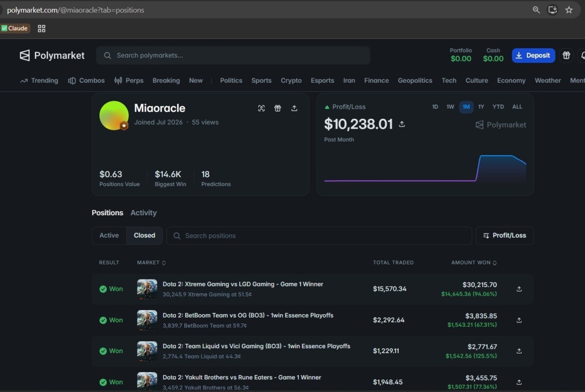This screenshot has width=585, height=392.
Task: Switch to Active positions
Action: point(109,236)
